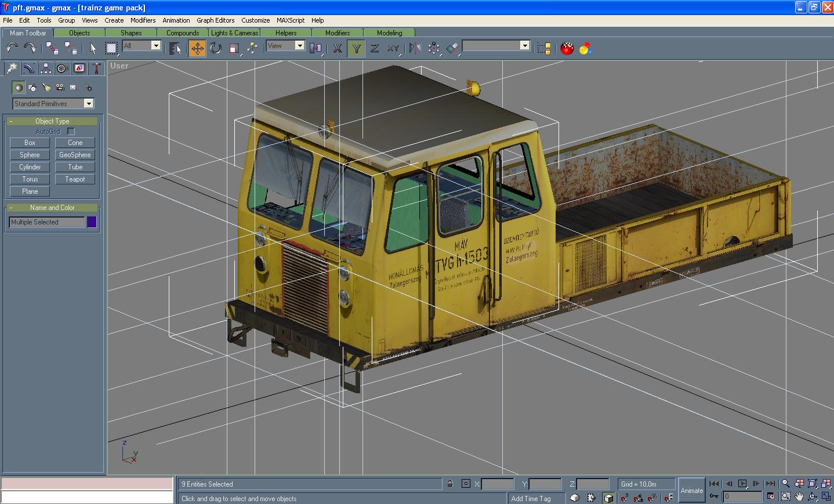Open the Modifiers menu
This screenshot has height=504, width=834.
[143, 20]
